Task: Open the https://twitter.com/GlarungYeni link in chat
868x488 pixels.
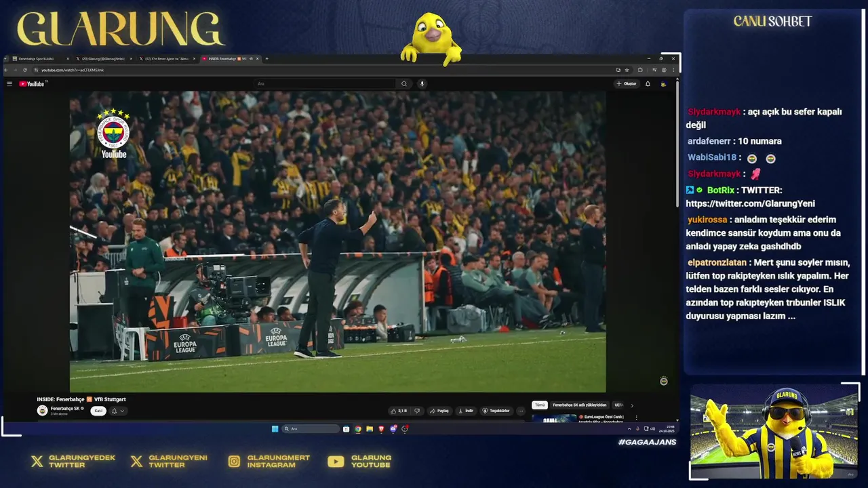Action: 750,203
